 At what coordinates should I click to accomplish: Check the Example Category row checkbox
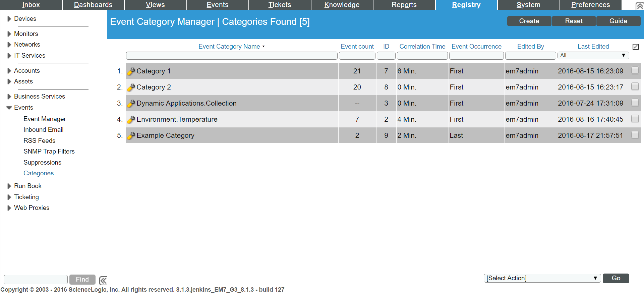(635, 135)
